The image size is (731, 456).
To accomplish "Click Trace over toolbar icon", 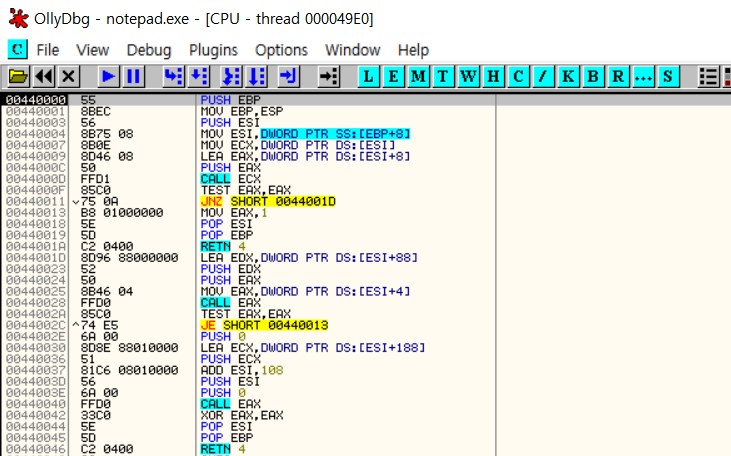I will click(x=256, y=76).
